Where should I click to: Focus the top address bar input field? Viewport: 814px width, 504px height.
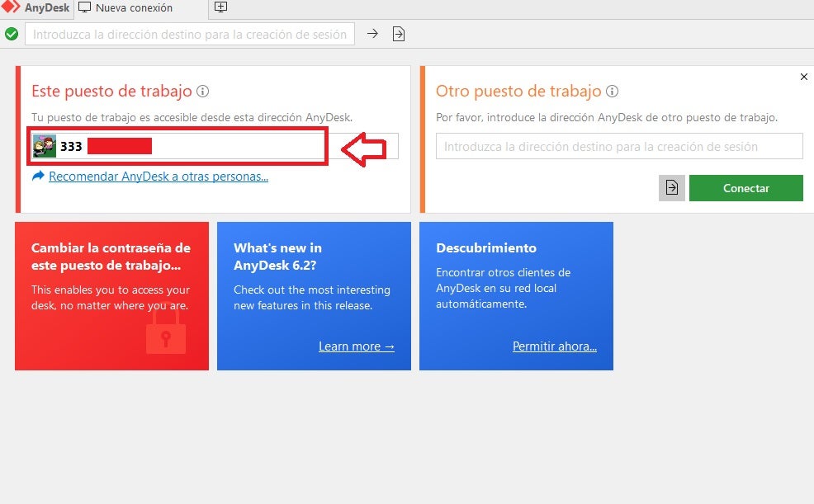(x=190, y=34)
